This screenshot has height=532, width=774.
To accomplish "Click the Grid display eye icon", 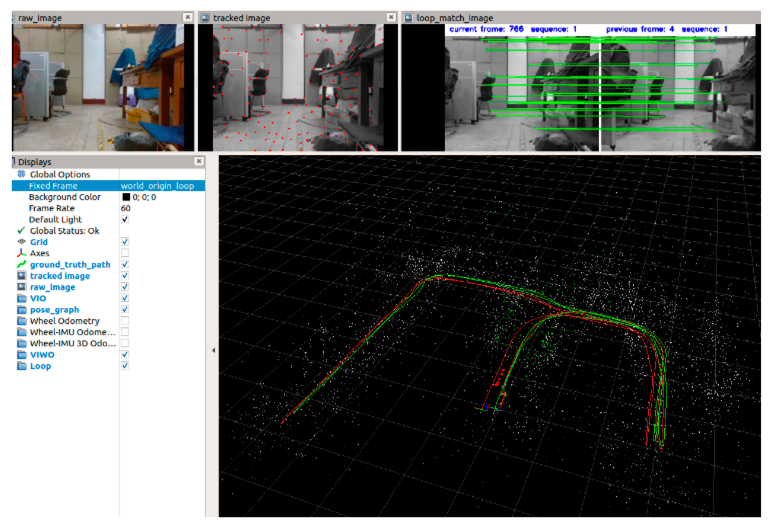I will click(21, 242).
